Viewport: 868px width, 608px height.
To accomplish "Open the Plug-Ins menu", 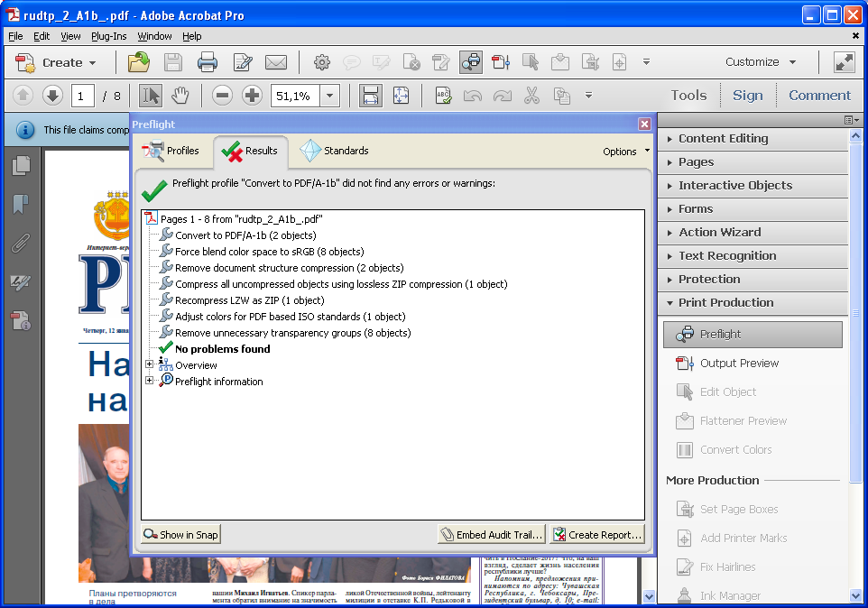I will [109, 36].
